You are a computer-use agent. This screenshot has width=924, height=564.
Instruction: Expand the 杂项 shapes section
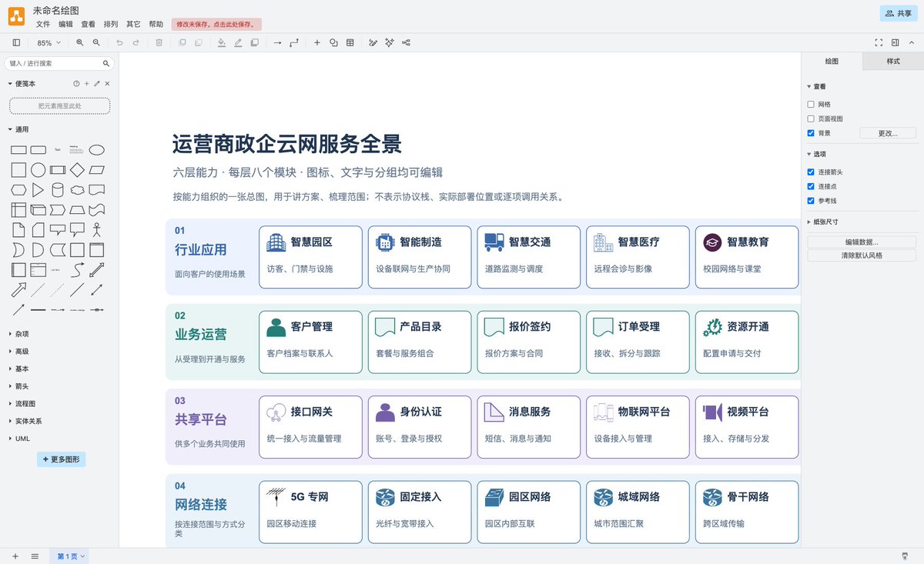(18, 334)
